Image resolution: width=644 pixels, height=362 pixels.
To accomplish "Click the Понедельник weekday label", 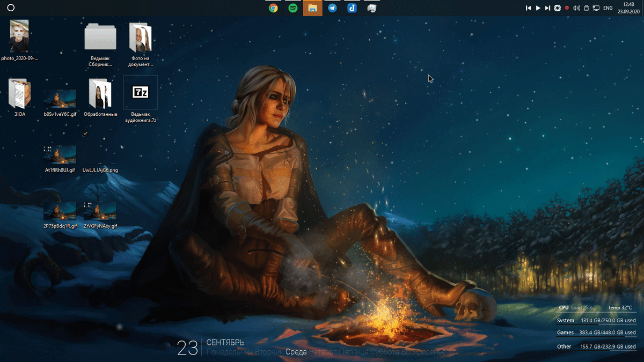I will pyautogui.click(x=229, y=352).
